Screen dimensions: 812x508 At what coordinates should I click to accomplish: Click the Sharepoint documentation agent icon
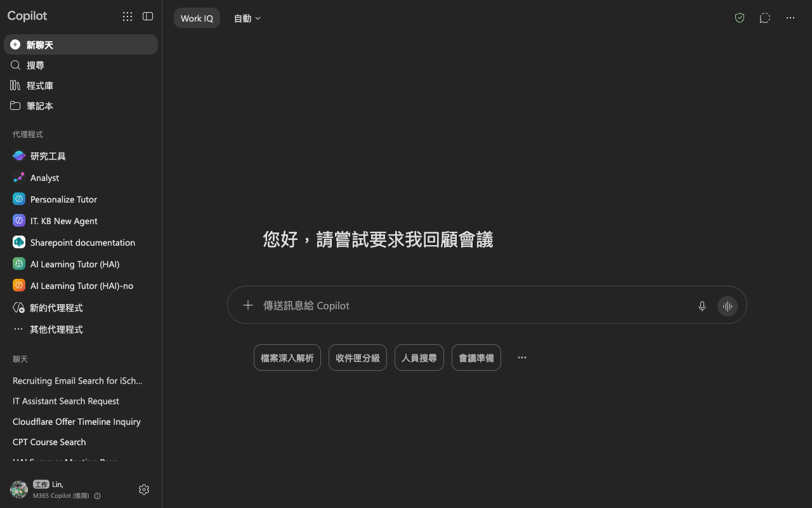coord(19,243)
